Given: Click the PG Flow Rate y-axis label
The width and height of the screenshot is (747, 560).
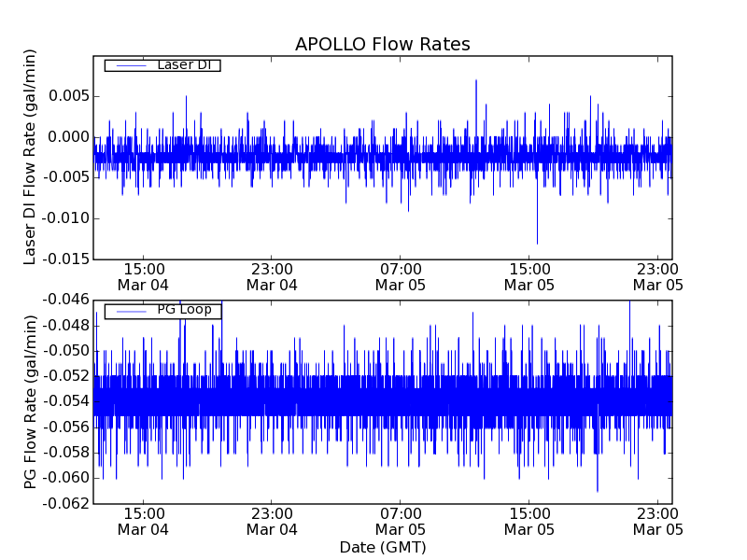Looking at the screenshot, I should [31, 401].
